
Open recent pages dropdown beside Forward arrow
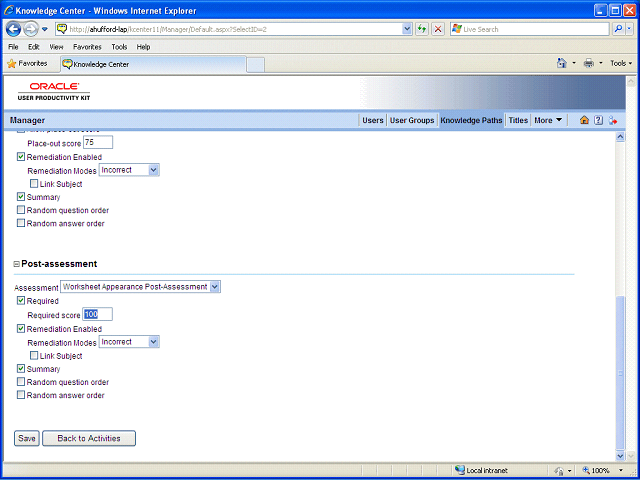(45, 29)
